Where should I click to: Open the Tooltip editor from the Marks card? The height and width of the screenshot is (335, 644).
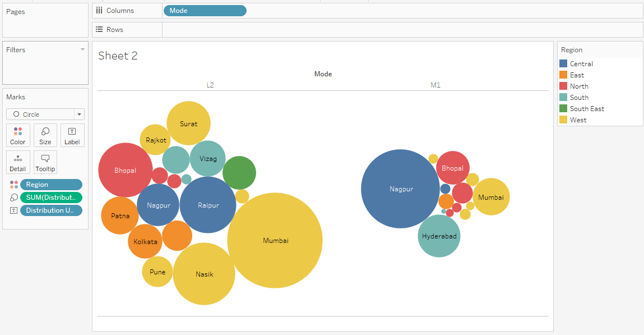pos(45,162)
